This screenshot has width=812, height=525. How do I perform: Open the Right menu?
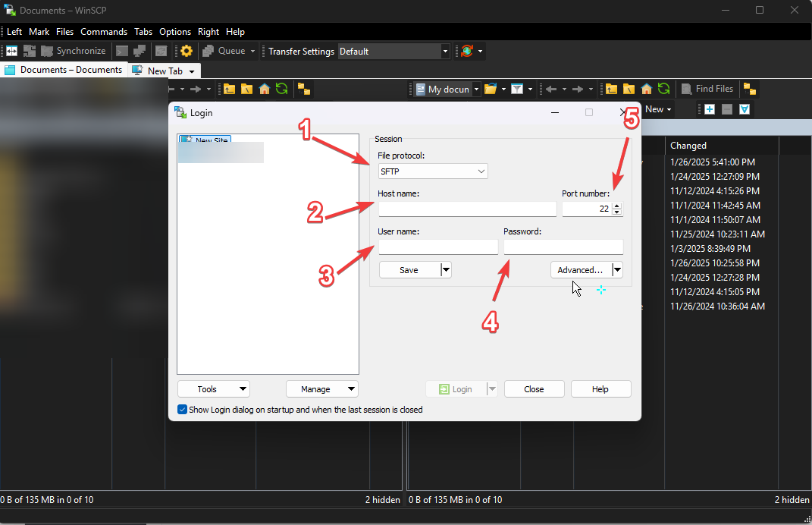(x=208, y=32)
